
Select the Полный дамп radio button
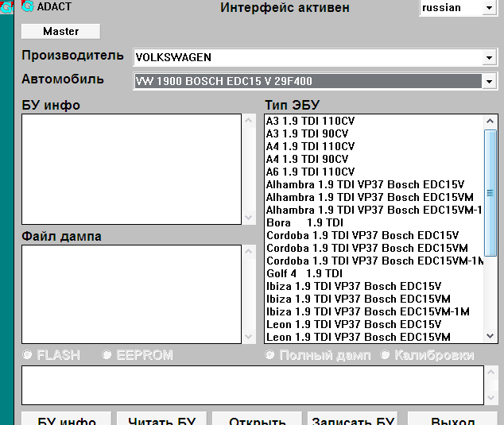tap(317, 355)
